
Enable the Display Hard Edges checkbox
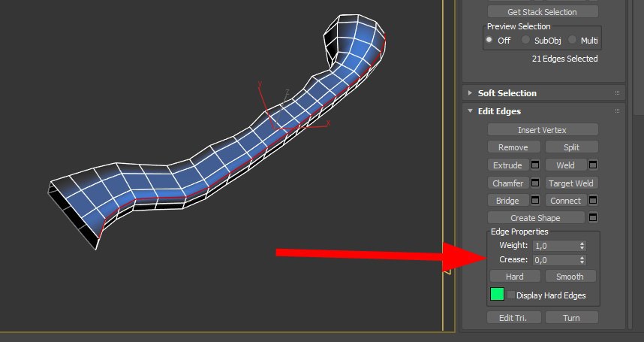click(510, 295)
